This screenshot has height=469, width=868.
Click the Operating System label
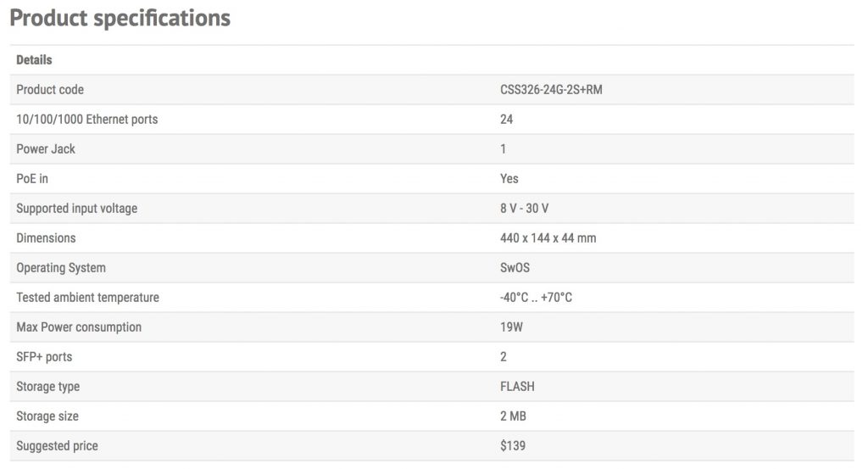(x=61, y=268)
